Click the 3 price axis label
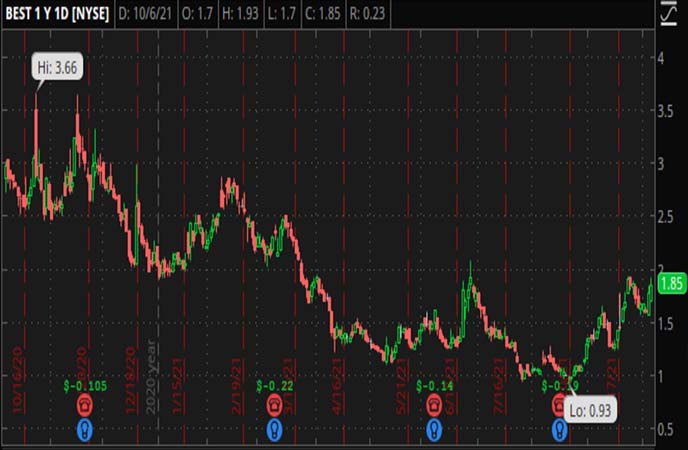The width and height of the screenshot is (688, 450). 661,164
